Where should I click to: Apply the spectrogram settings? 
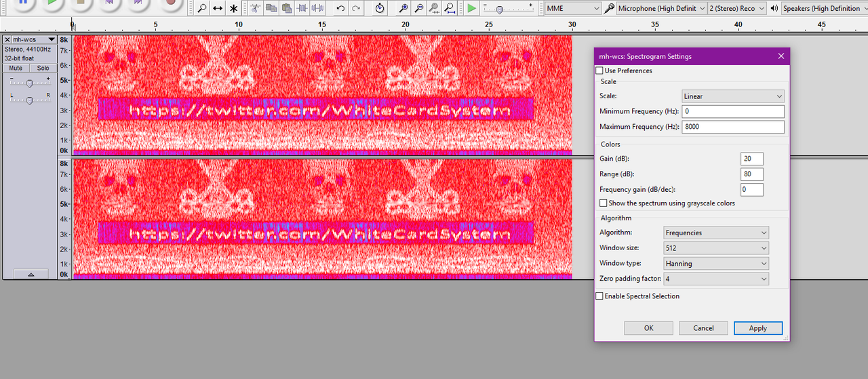758,328
